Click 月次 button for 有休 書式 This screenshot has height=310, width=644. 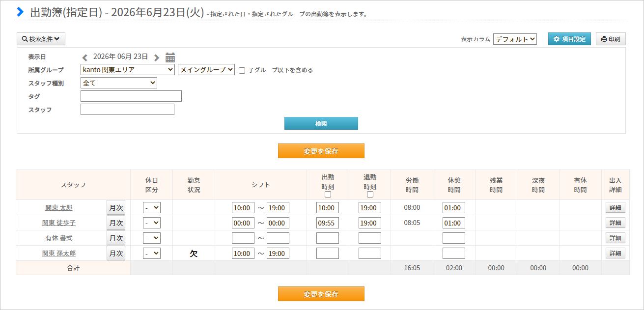coord(116,238)
